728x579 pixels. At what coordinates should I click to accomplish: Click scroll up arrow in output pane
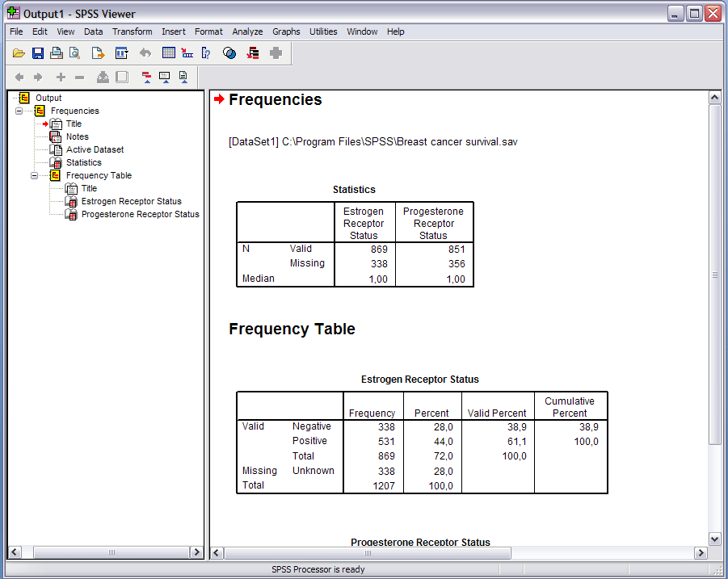point(714,98)
